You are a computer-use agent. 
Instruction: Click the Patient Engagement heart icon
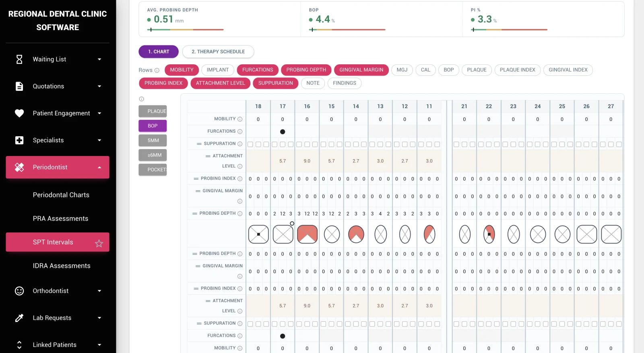coord(19,113)
